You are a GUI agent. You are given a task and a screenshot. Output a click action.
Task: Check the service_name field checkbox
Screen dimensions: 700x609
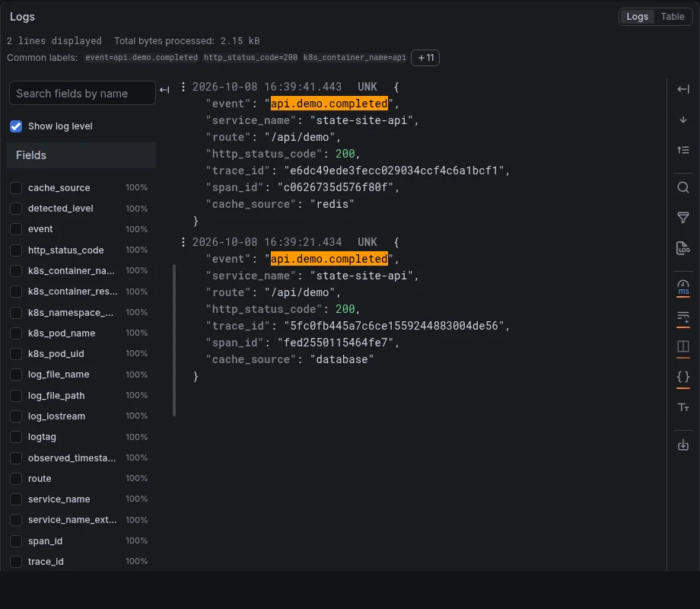point(16,499)
